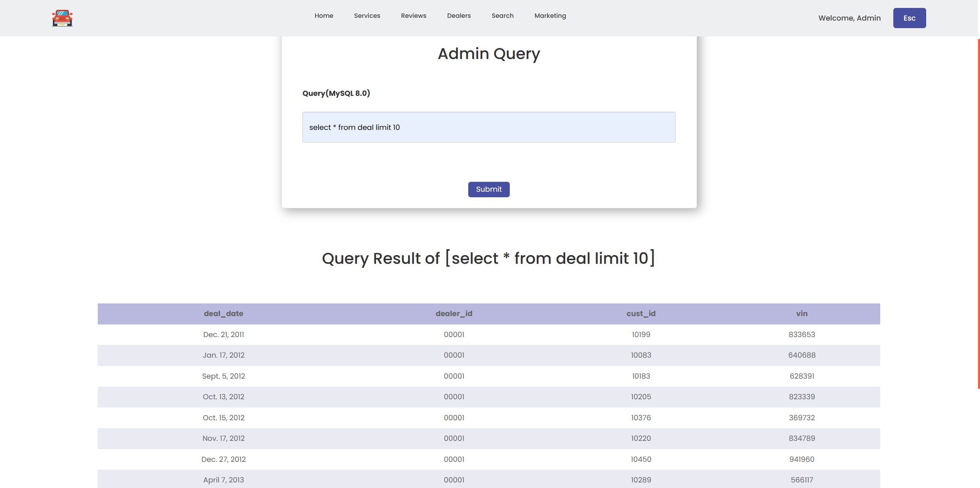Click the deal_date column header
Viewport: 980px width, 488px height.
223,314
